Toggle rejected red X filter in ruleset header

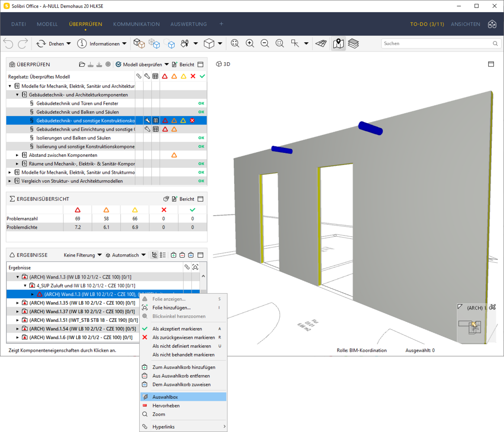[193, 76]
